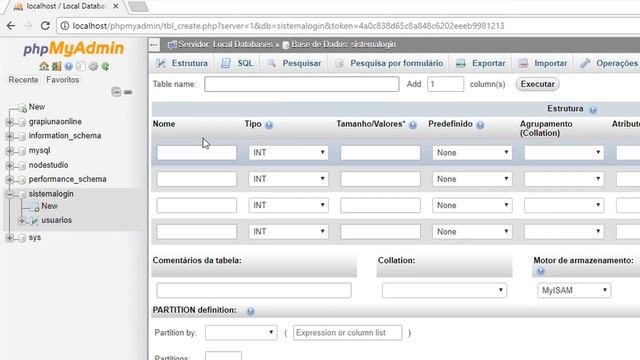Screen dimensions: 640x360
Task: Click the link/unlink chain icon in sidebar
Action: (x=128, y=92)
